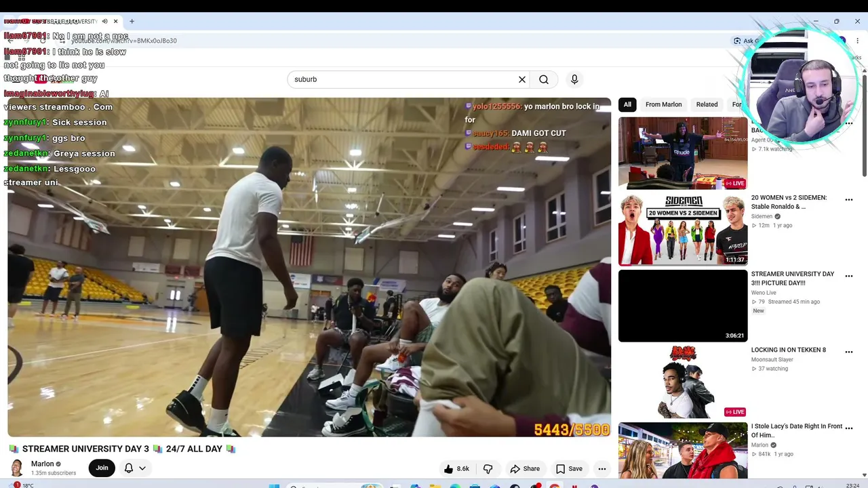Play the Lacy's Date video thumbnail

(x=683, y=451)
